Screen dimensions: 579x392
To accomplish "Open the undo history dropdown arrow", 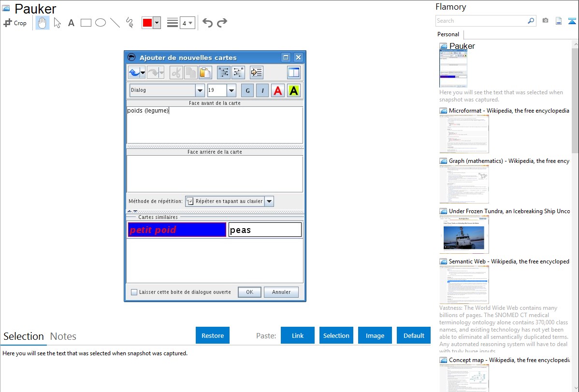I will [143, 73].
